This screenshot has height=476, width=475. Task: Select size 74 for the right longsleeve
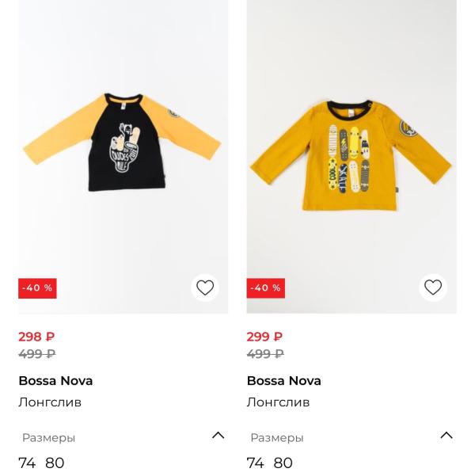(255, 463)
